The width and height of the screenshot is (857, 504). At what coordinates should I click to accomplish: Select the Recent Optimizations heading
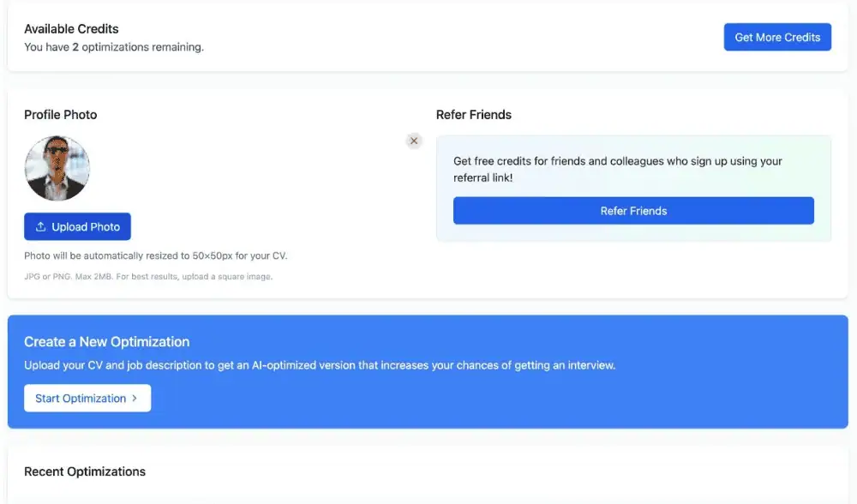point(85,471)
